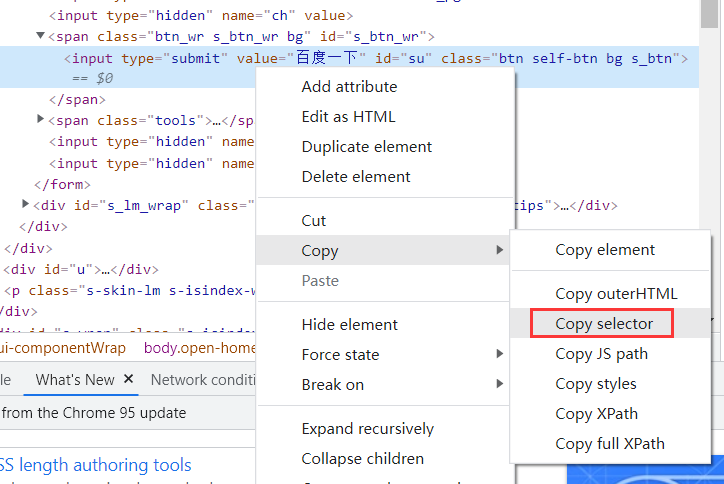The width and height of the screenshot is (724, 484).
Task: Click the closing span tag row
Action: coord(78,100)
